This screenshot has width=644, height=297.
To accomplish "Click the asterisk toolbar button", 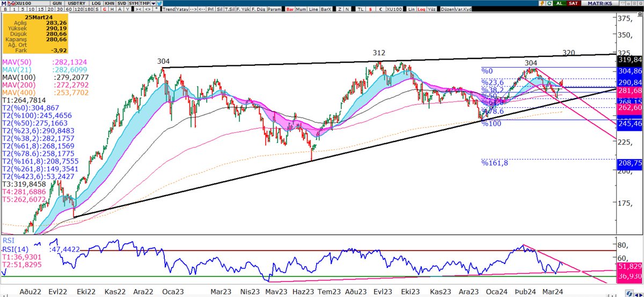I will 156,9.
